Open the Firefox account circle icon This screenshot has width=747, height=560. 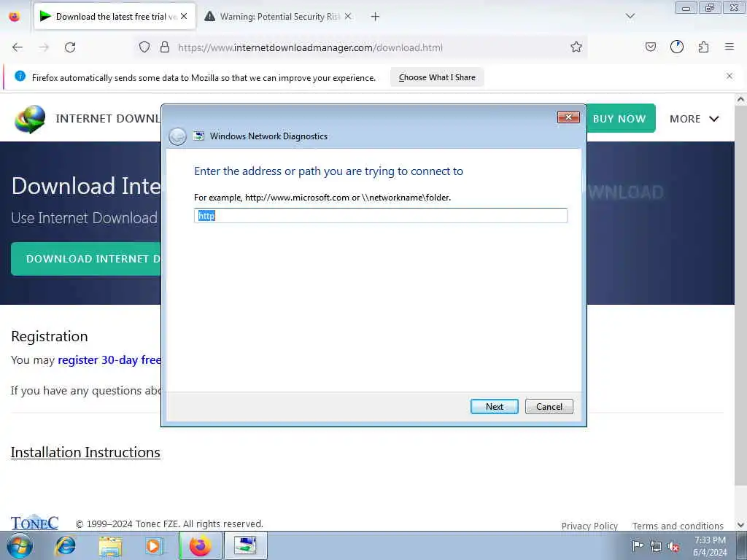677,47
